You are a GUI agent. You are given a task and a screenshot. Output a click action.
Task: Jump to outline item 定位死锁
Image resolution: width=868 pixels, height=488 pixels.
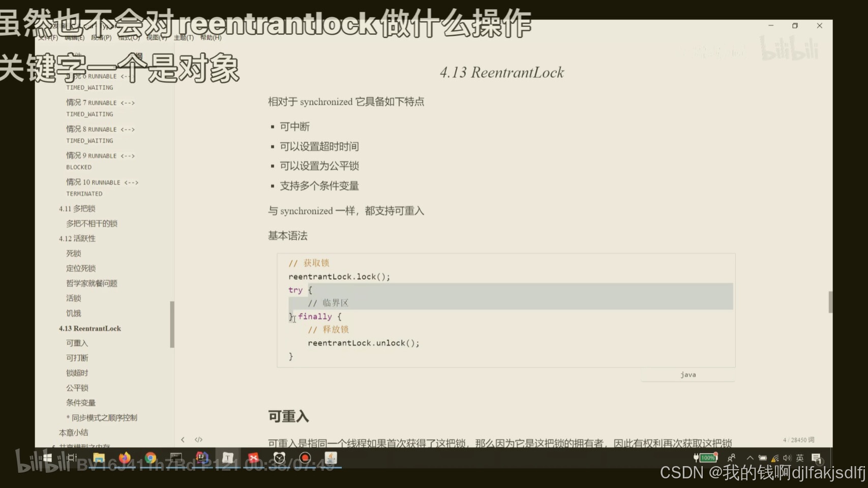pos(81,268)
